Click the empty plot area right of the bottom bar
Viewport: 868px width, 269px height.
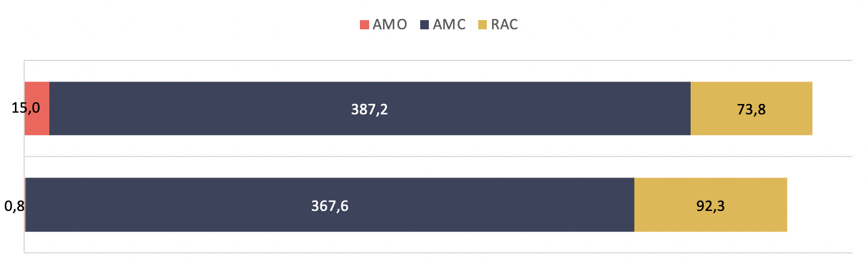[x=821, y=205]
